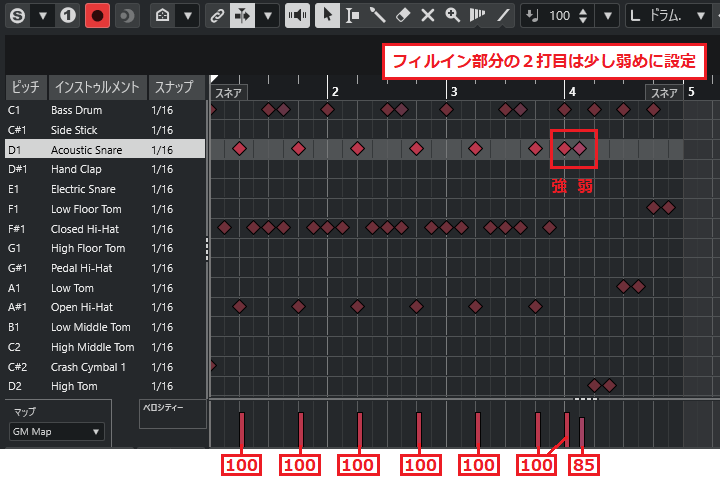This screenshot has height=480, width=720.
Task: Open the insert velocity preset dropdown
Action: [608, 16]
